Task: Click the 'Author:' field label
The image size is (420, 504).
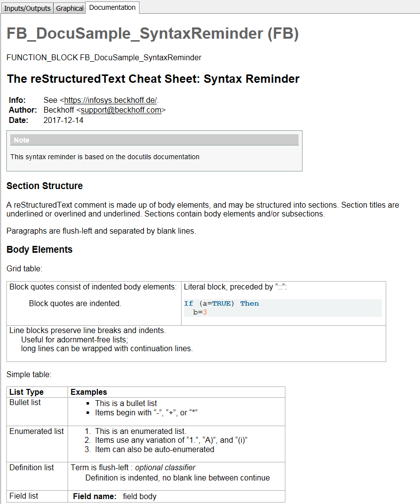Action: pos(23,110)
